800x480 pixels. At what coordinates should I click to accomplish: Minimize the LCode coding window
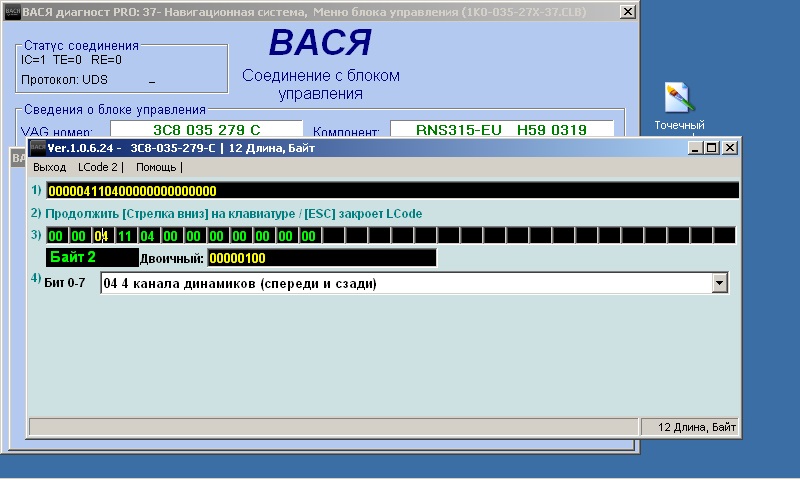pos(695,148)
